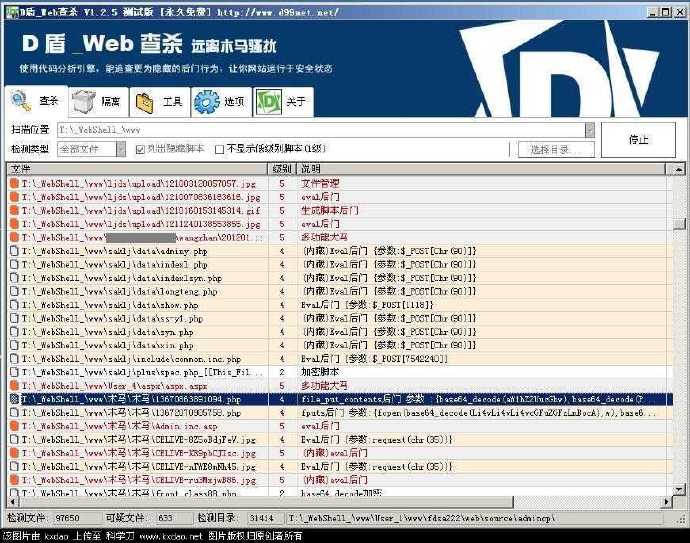Select the 文件管理 description cell
This screenshot has height=543, width=690.
(320, 183)
